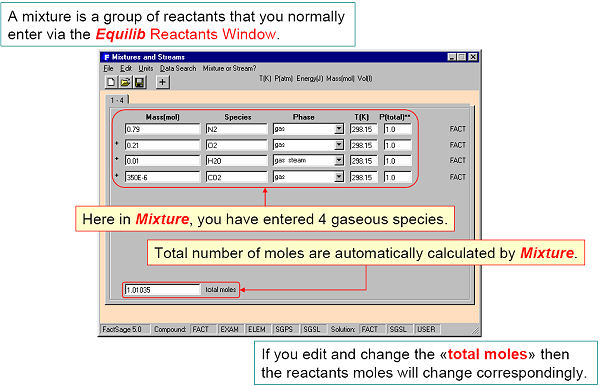Viewport: 600px width, 386px height.
Task: Click the temperature field in the O2 row
Action: [x=364, y=145]
